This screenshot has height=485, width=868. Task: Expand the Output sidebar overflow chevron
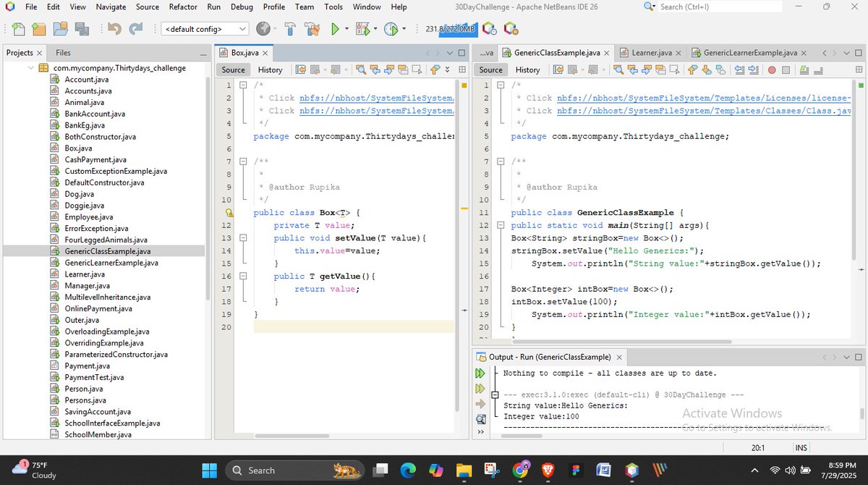[480, 432]
